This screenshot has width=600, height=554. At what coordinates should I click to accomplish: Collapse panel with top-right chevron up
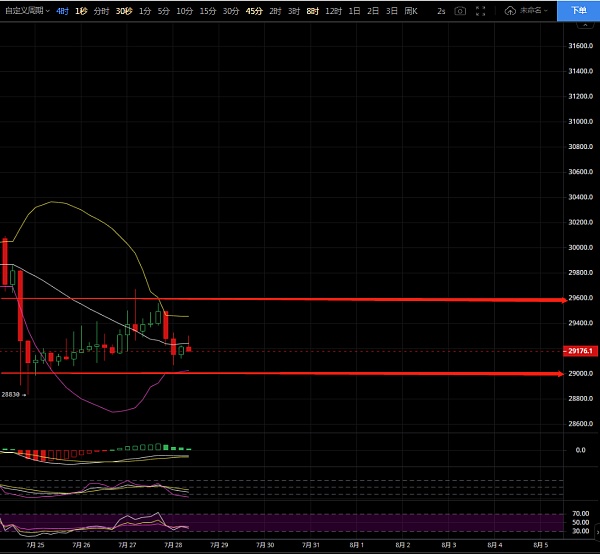coord(585,26)
